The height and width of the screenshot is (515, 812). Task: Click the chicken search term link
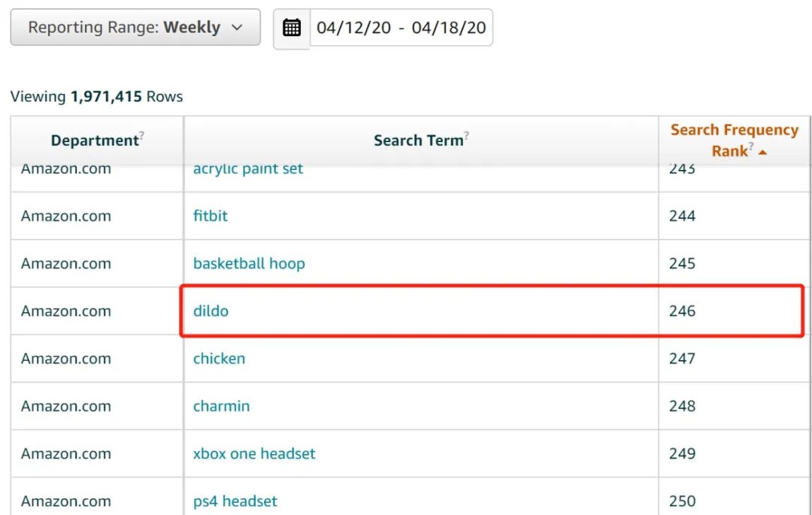tap(219, 359)
